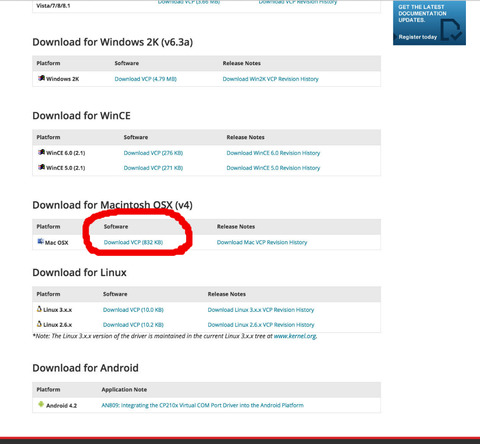
Task: Open Linux 3.x.x VCP Revision History
Action: pos(261,310)
